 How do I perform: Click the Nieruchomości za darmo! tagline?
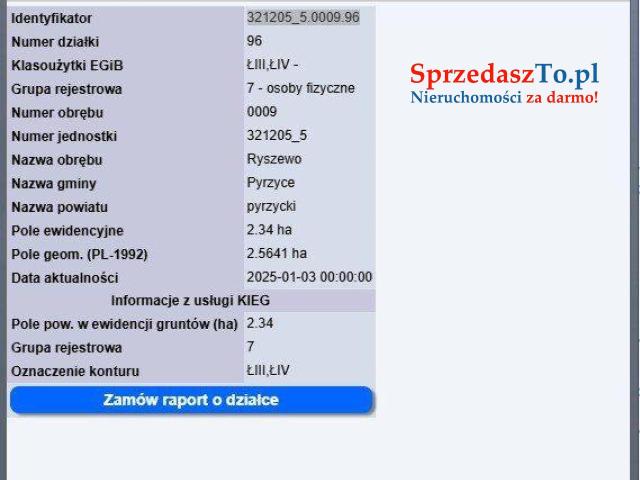click(504, 97)
